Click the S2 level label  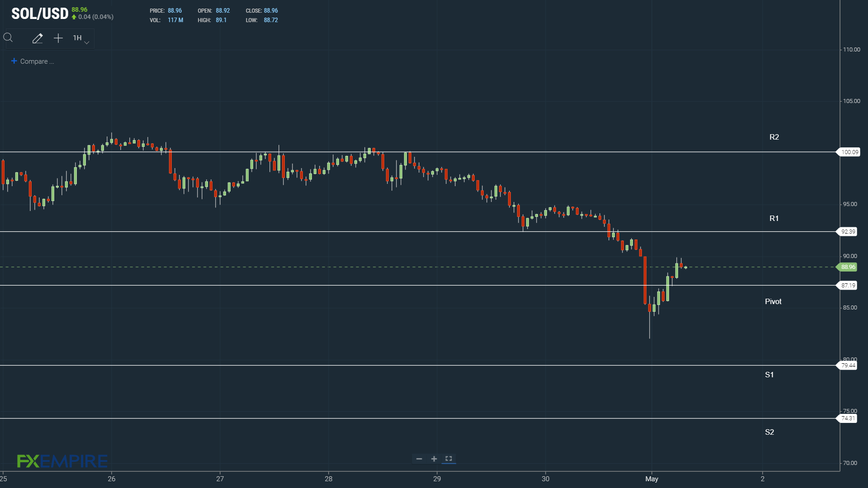tap(769, 432)
